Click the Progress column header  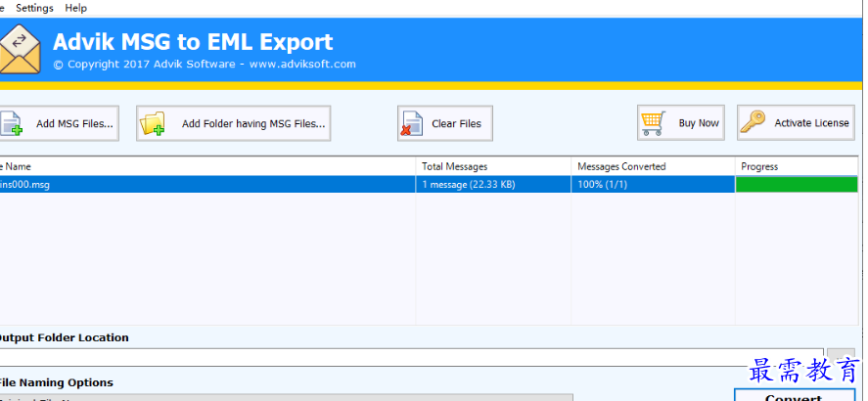click(796, 166)
